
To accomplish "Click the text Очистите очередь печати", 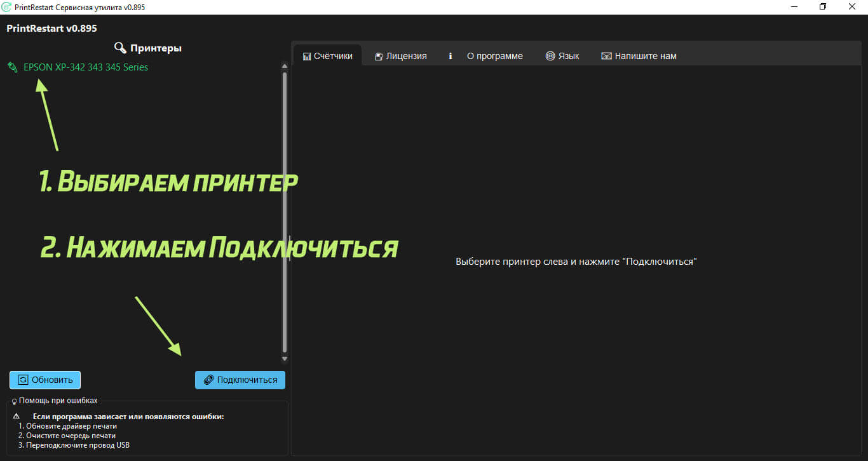I will (x=71, y=436).
